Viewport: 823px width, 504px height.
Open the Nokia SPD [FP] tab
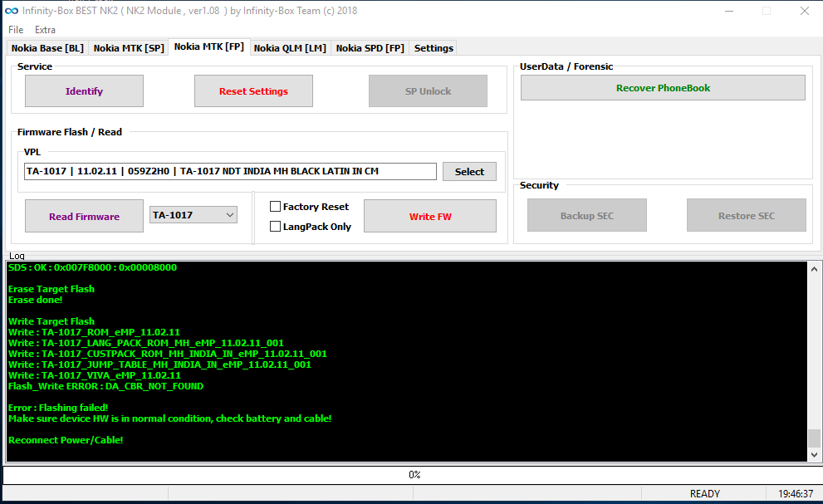(x=370, y=48)
